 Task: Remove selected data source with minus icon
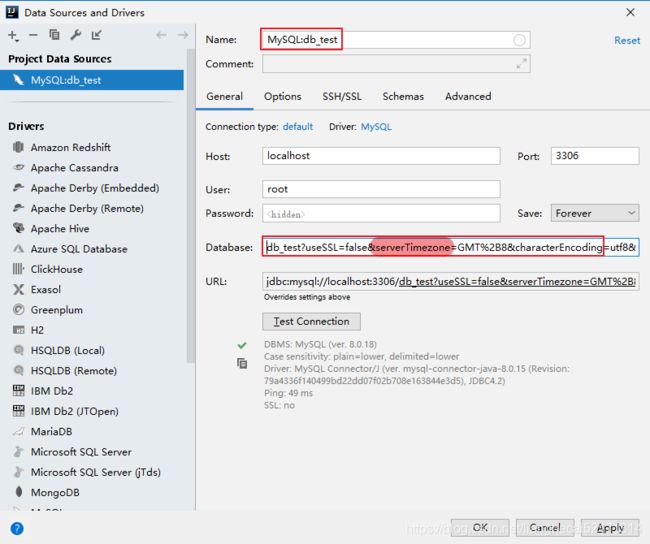coord(33,36)
